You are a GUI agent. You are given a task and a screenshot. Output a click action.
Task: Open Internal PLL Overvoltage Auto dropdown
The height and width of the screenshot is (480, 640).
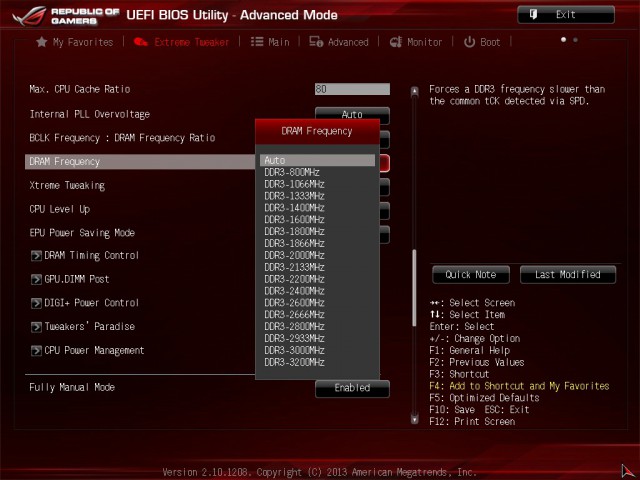pos(352,113)
